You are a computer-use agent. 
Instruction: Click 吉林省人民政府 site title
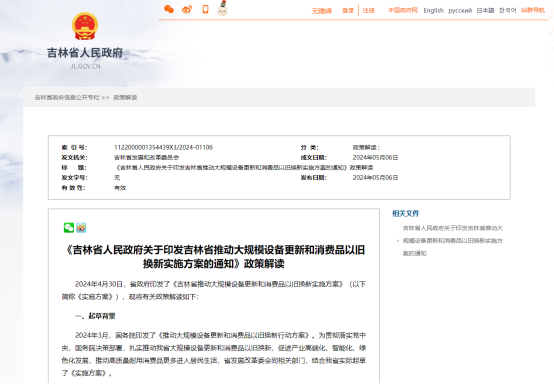coord(85,53)
